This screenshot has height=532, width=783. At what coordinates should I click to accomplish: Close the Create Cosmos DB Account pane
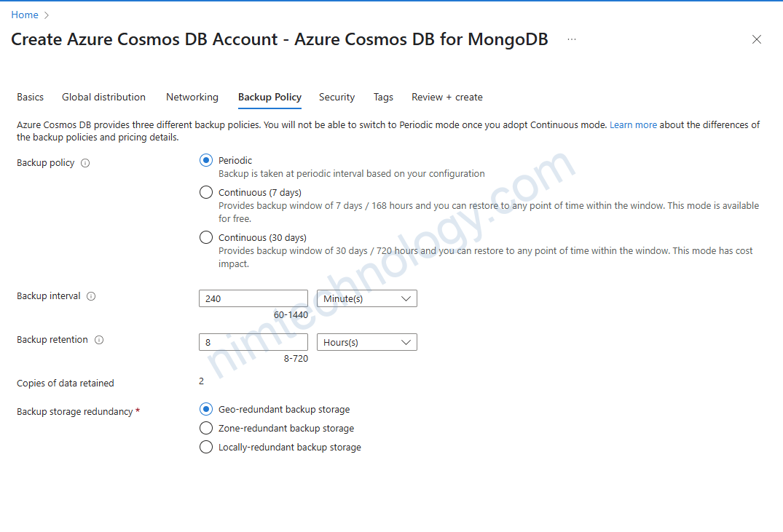click(757, 39)
